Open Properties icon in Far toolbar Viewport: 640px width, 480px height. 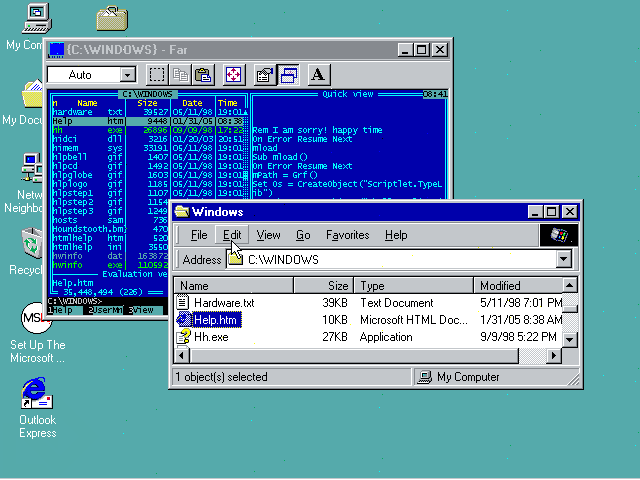264,75
